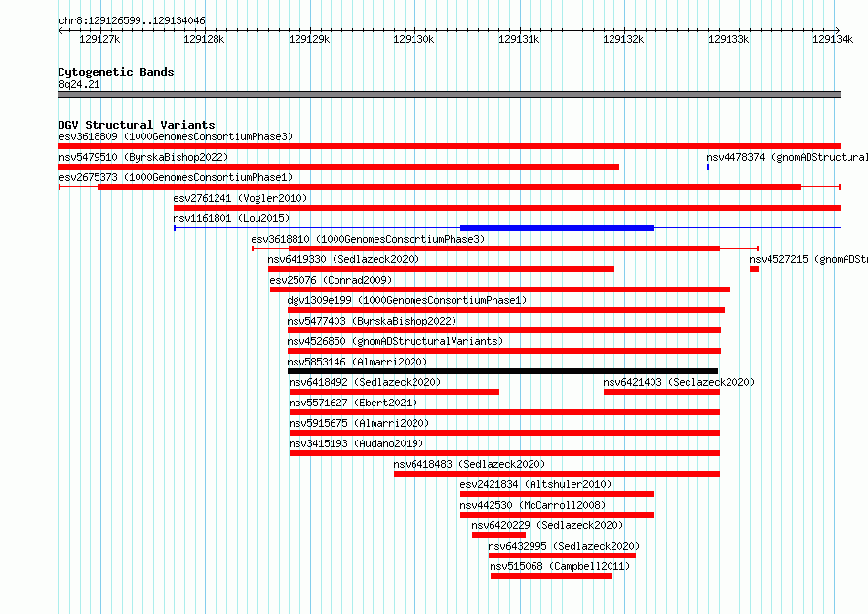The width and height of the screenshot is (868, 614).
Task: Click the DGV Structural Variants track title
Action: coord(137,125)
